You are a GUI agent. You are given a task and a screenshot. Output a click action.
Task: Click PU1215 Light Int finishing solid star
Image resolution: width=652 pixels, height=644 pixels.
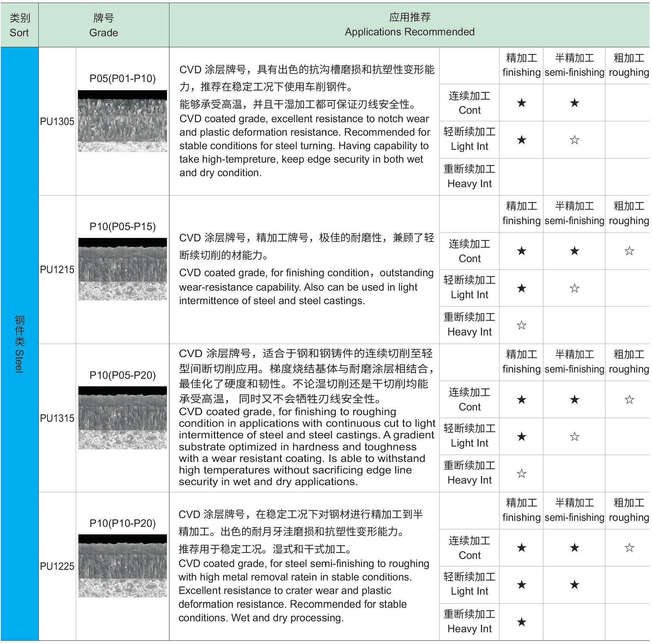pos(521,288)
